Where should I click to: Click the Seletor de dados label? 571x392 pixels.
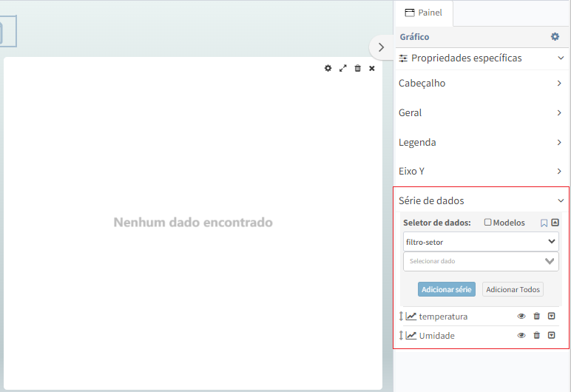pos(436,223)
